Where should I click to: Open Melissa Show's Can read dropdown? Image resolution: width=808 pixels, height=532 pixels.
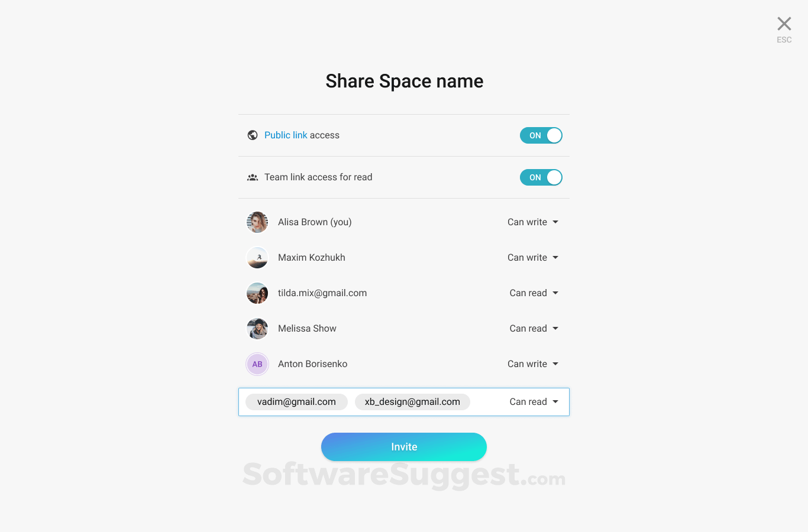534,329
